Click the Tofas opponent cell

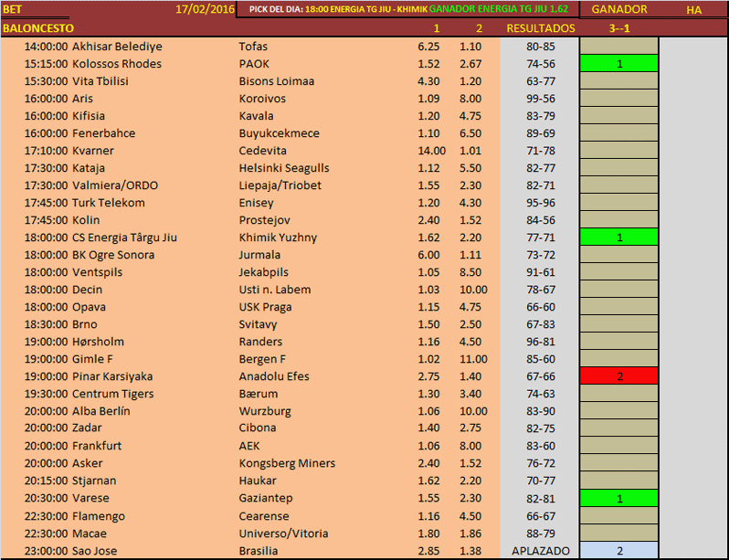tap(253, 47)
